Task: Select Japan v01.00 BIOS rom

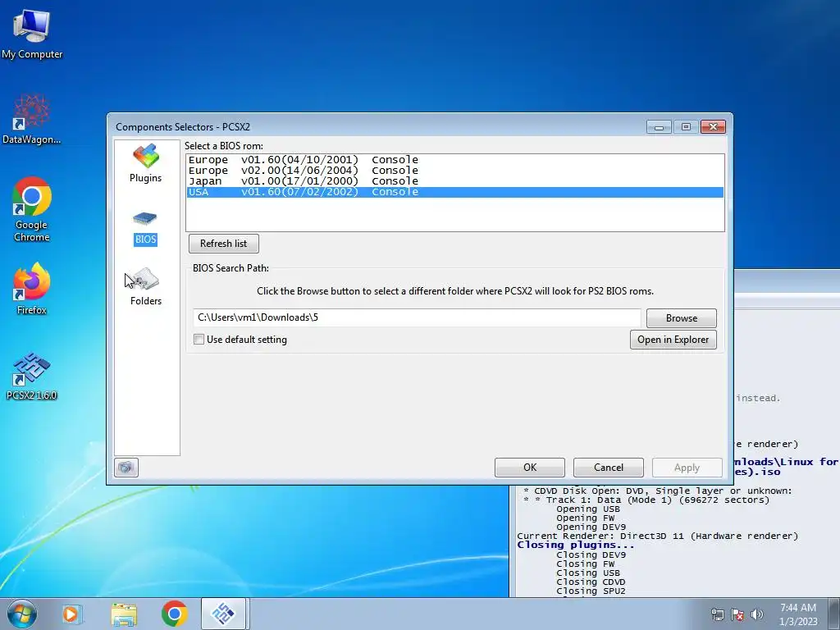Action: click(454, 181)
